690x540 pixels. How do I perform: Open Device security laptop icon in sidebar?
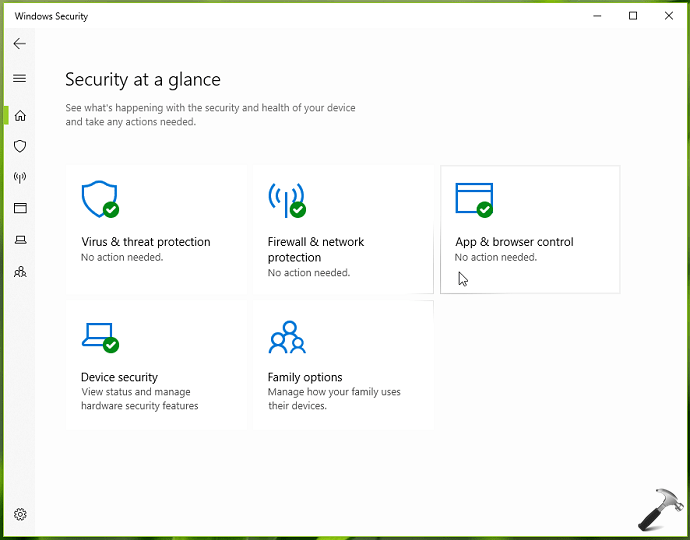point(20,240)
